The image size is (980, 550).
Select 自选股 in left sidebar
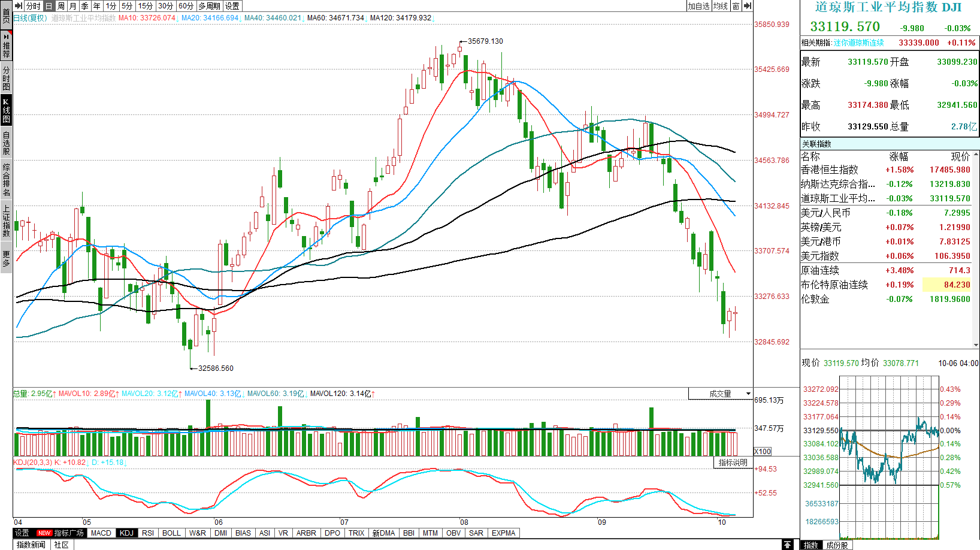[6, 143]
